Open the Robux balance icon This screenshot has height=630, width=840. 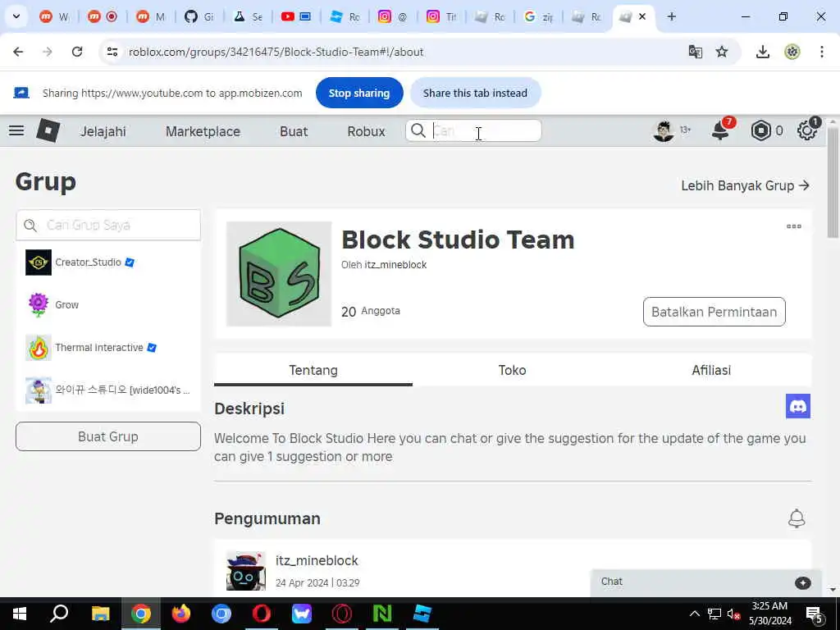click(760, 130)
